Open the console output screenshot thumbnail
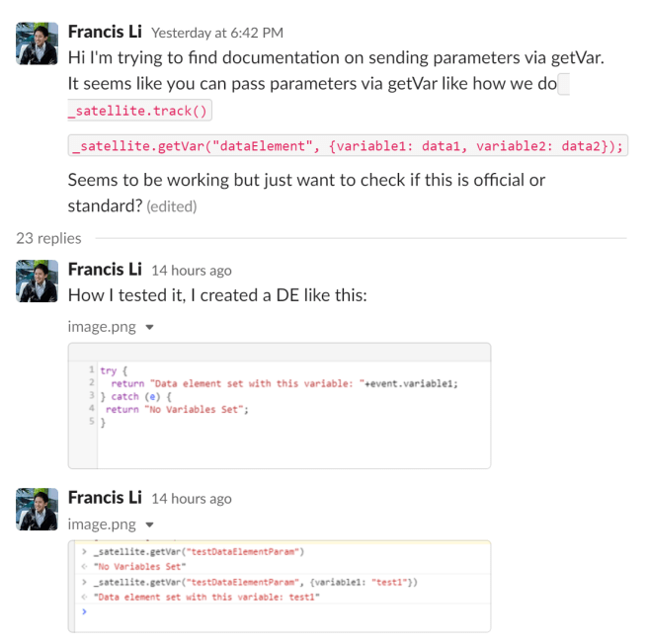 [x=280, y=586]
